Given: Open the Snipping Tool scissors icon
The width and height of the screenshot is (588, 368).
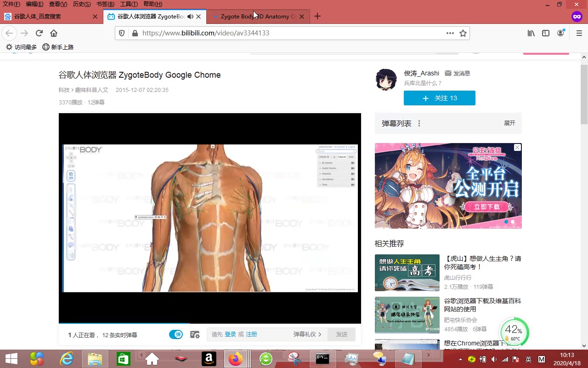Looking at the screenshot, I should point(294,359).
